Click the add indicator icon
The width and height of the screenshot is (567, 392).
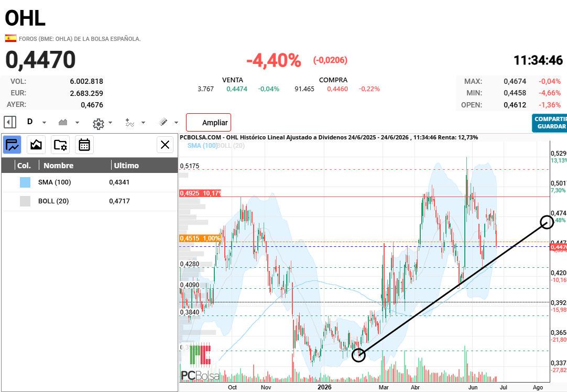tap(130, 122)
